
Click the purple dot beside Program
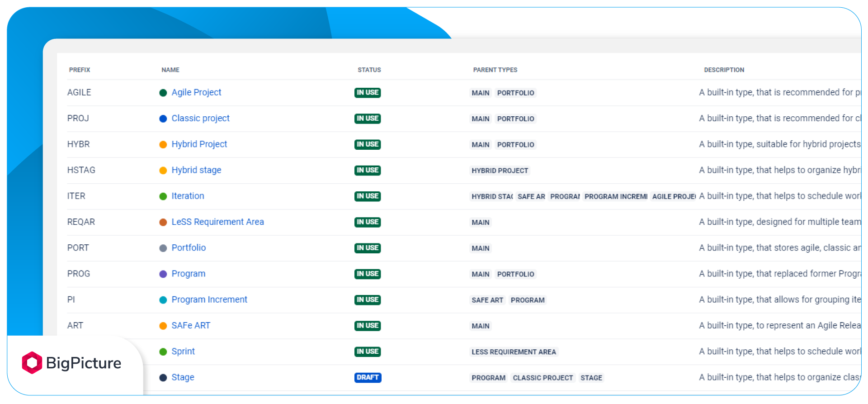pyautogui.click(x=163, y=274)
